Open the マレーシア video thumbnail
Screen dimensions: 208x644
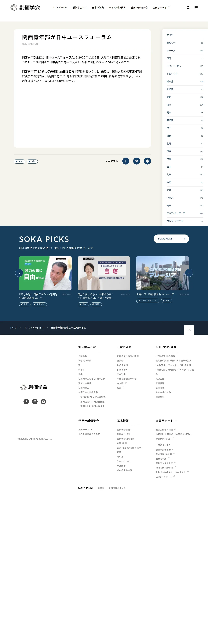162,273
